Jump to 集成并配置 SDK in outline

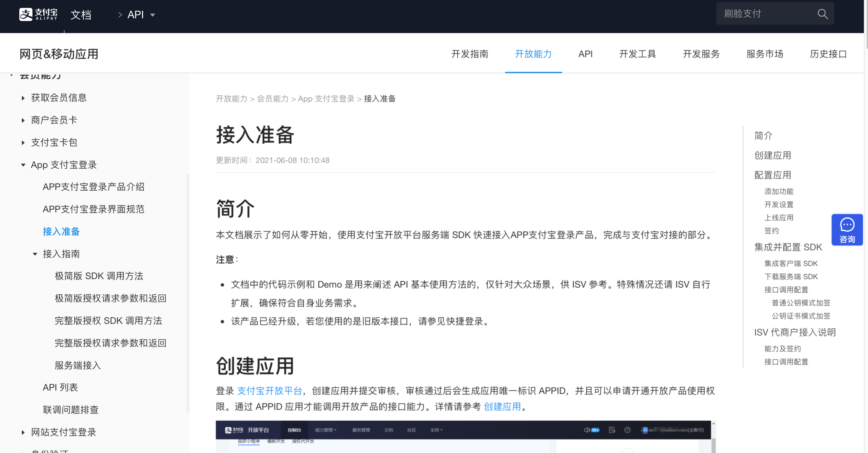point(788,247)
